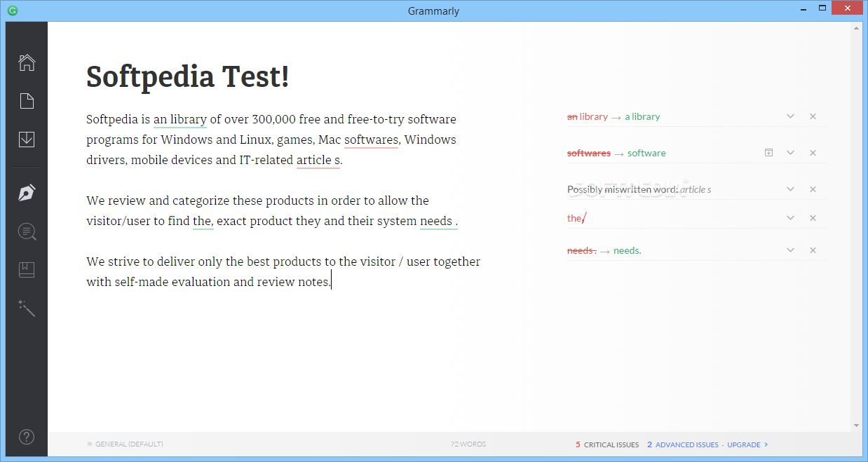Expand the 'an library' suggestion card

[x=790, y=116]
